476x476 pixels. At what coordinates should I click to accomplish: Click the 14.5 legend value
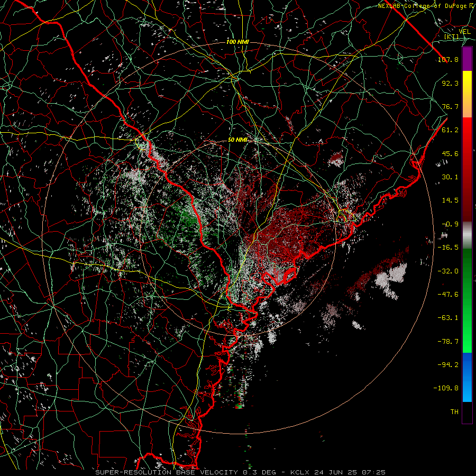pos(450,200)
